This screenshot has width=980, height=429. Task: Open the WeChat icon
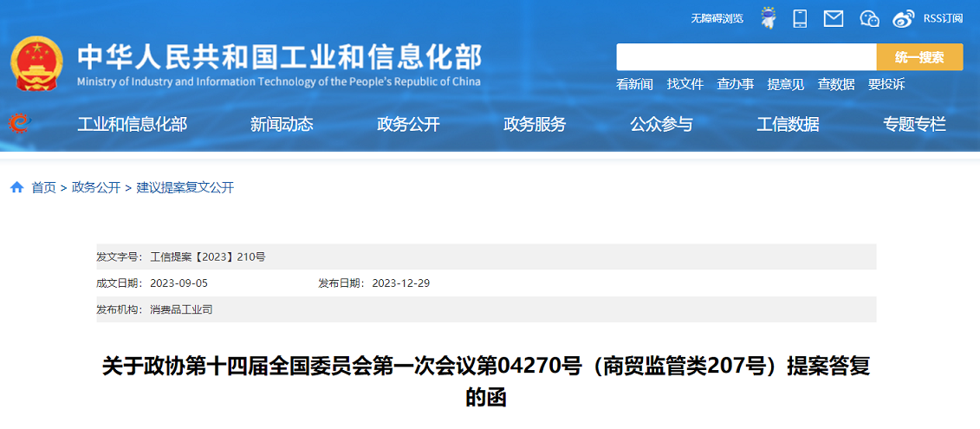click(869, 18)
